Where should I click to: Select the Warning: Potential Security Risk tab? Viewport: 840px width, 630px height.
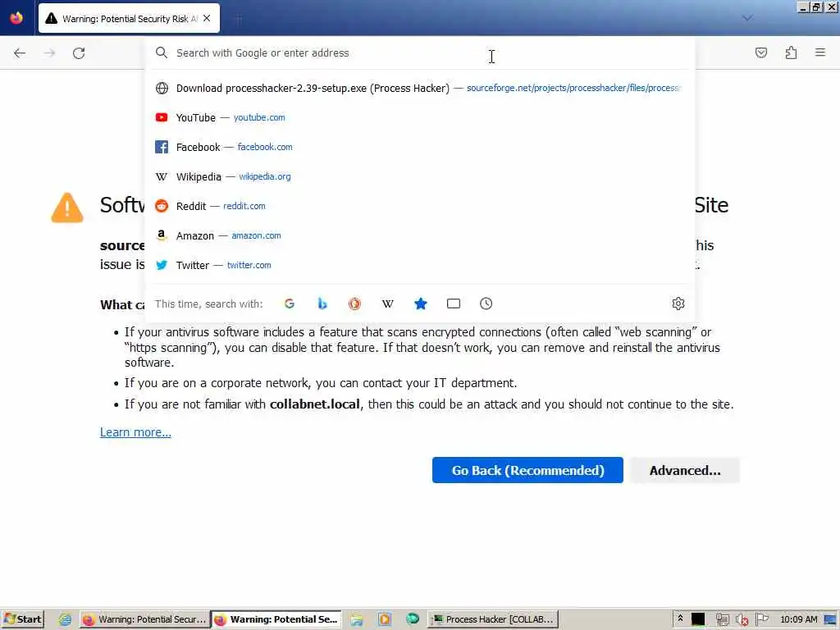coord(129,18)
